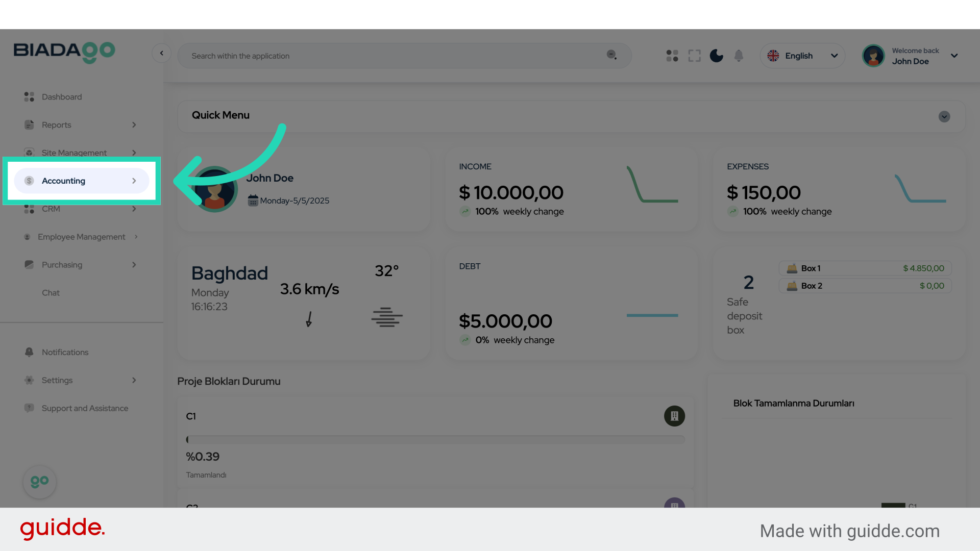Collapse the sidebar with arrow button

(161, 53)
